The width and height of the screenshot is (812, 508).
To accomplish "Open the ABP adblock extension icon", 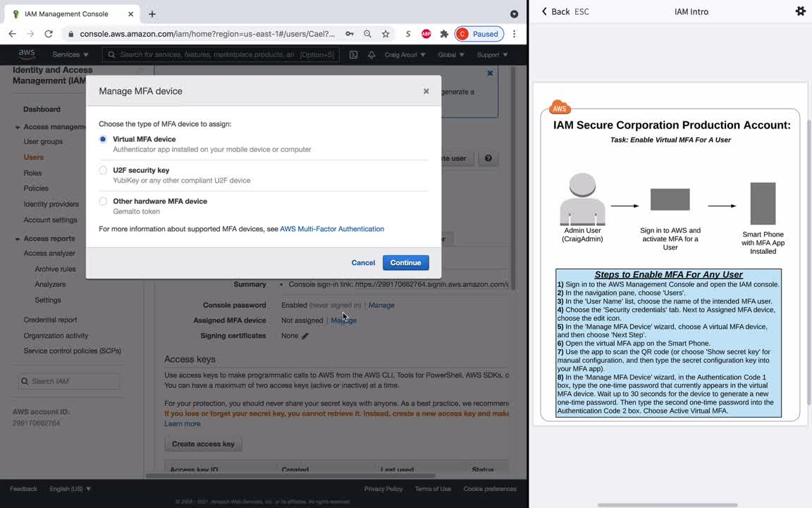I will (x=426, y=34).
